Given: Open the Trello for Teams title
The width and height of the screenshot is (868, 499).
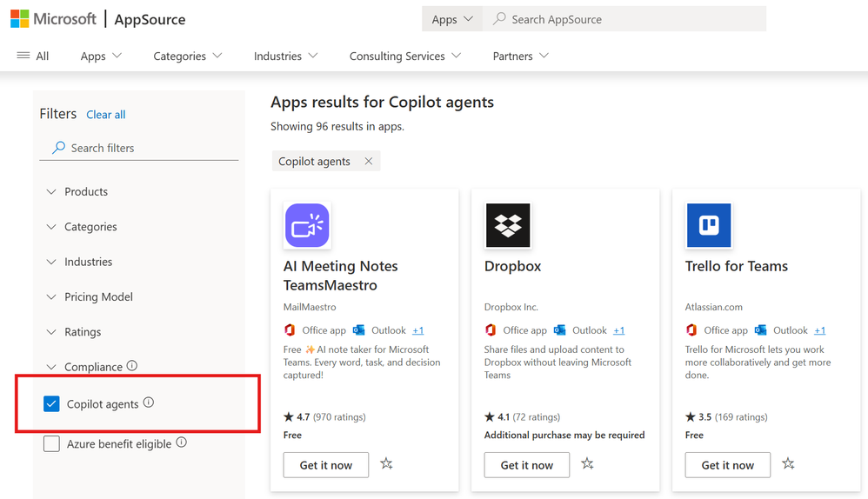Looking at the screenshot, I should (737, 266).
